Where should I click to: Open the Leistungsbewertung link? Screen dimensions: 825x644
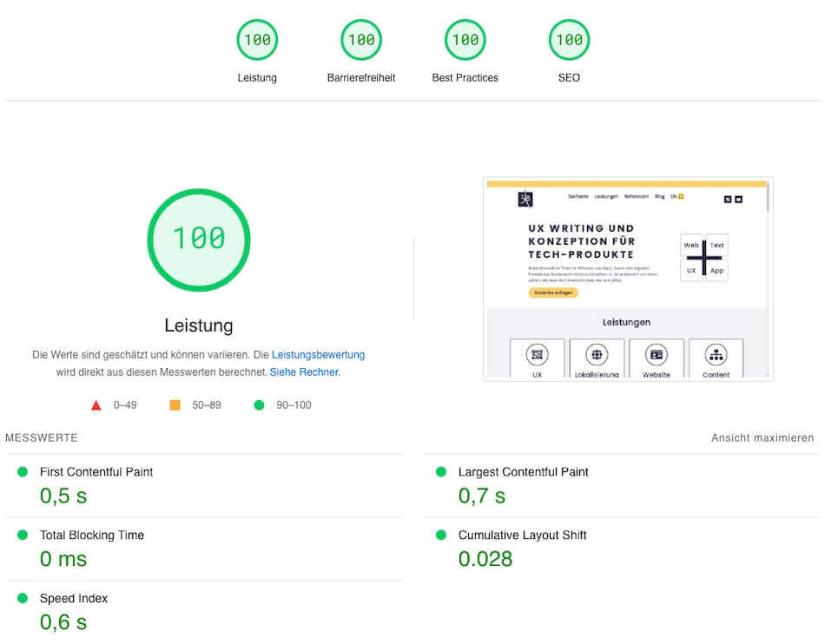coord(319,355)
